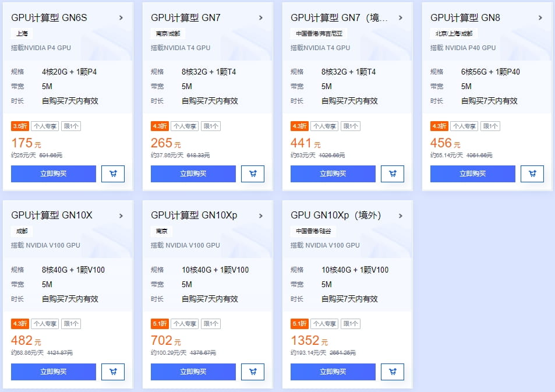This screenshot has width=555, height=392.
Task: Expand GN10Xp（境外）with its chevron
Action: pos(401,216)
